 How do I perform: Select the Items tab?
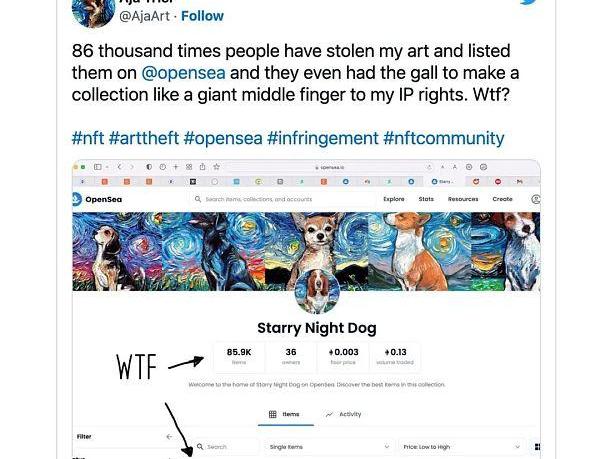point(285,414)
